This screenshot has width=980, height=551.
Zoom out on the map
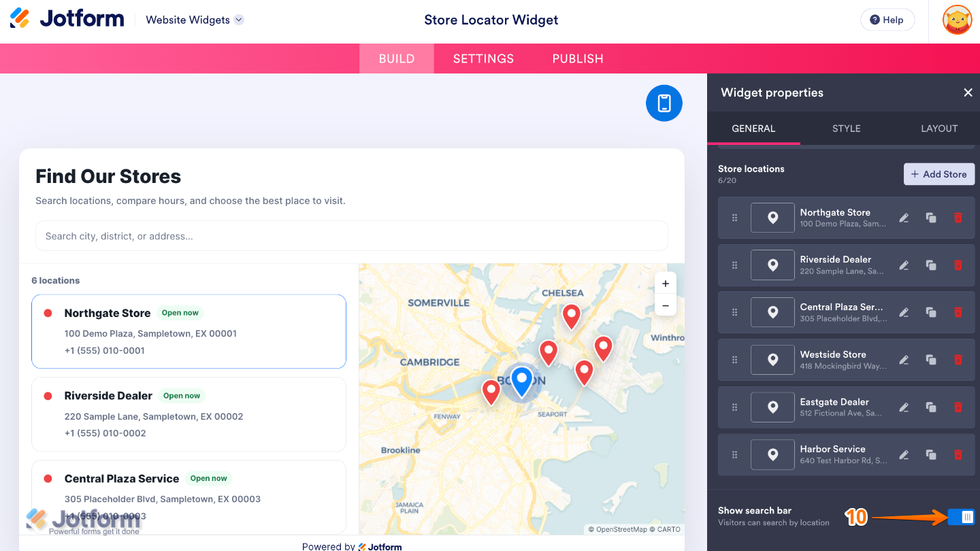click(666, 305)
